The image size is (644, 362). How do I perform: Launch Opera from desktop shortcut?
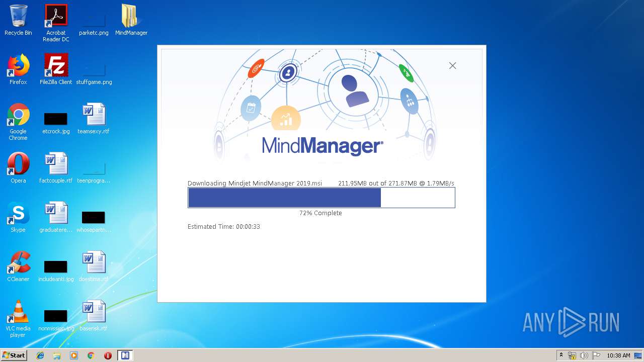[18, 168]
